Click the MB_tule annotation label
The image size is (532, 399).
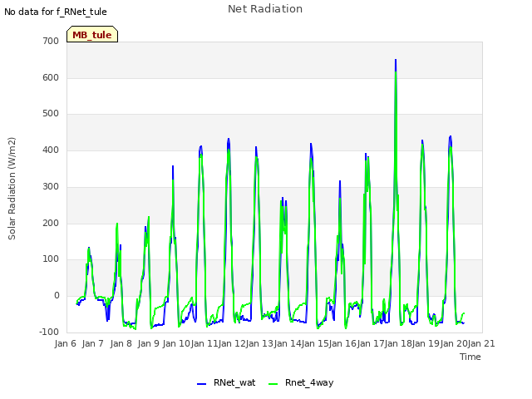92,34
